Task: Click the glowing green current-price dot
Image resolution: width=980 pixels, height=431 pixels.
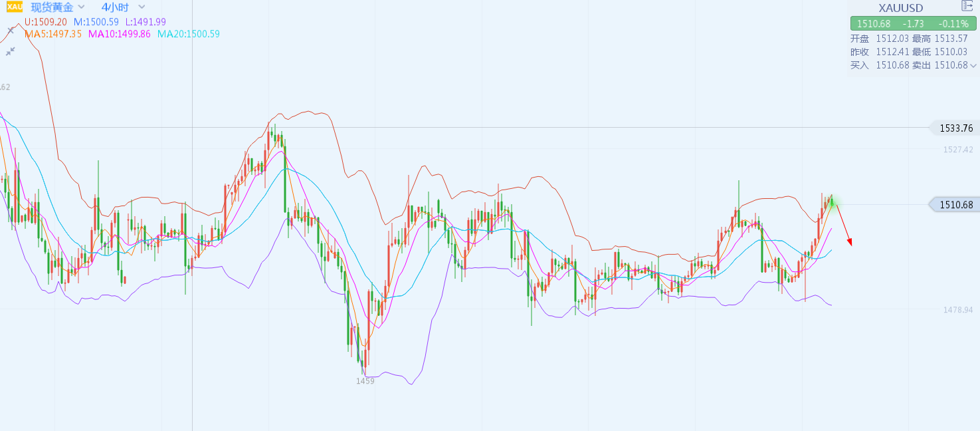Action: click(x=831, y=201)
